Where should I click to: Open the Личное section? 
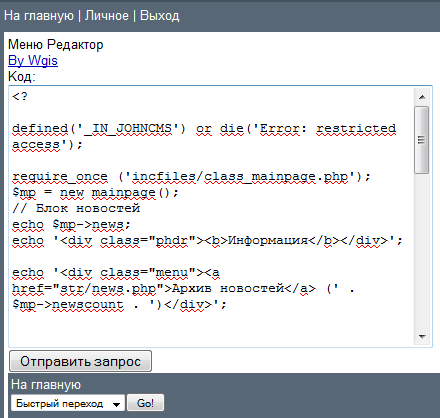coord(107,16)
